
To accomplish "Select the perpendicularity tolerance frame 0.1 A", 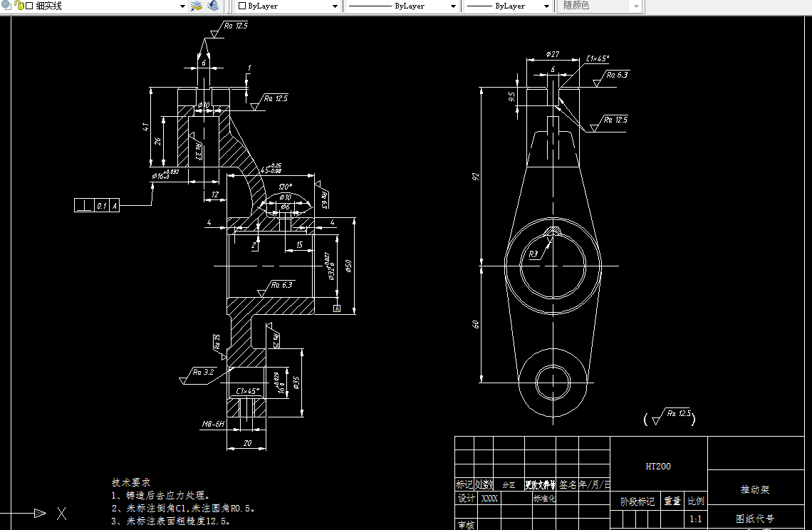I will click(97, 205).
